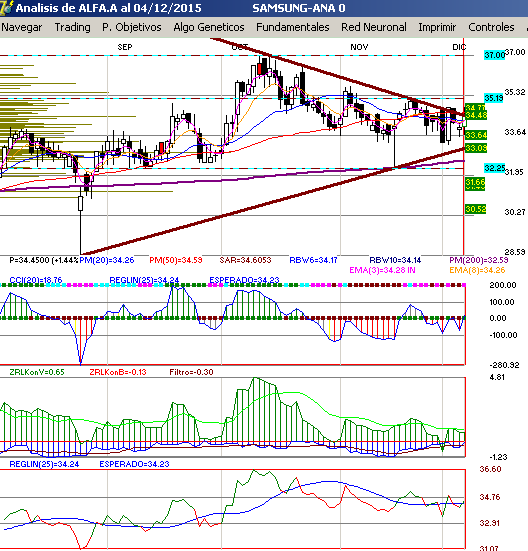
Task: Click the PM(20)=34.26 indicator label
Action: click(107, 260)
